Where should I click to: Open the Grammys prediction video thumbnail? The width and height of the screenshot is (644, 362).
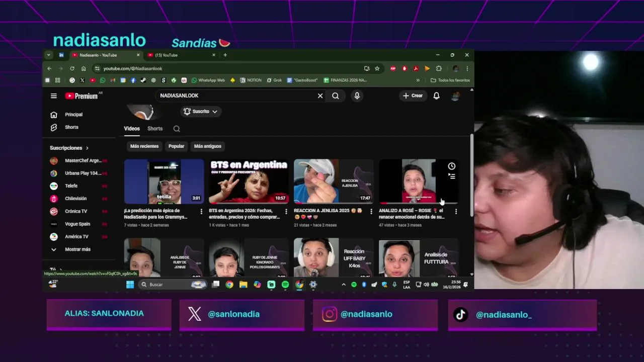(x=164, y=181)
